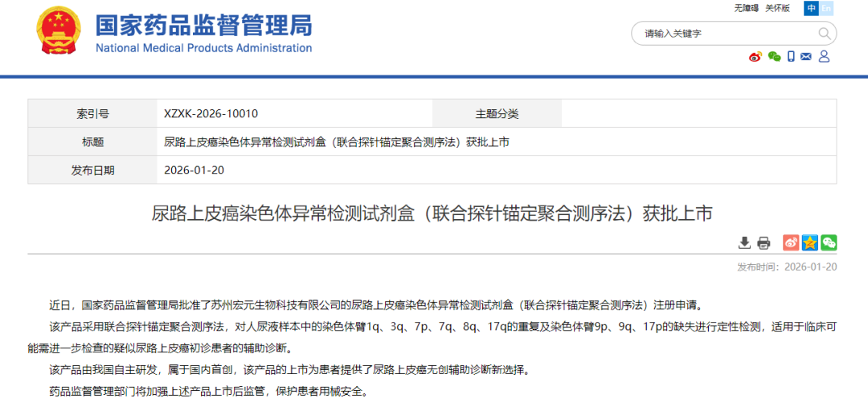Open 无障碍 accessibility mode
This screenshot has height=407, width=868.
point(746,8)
